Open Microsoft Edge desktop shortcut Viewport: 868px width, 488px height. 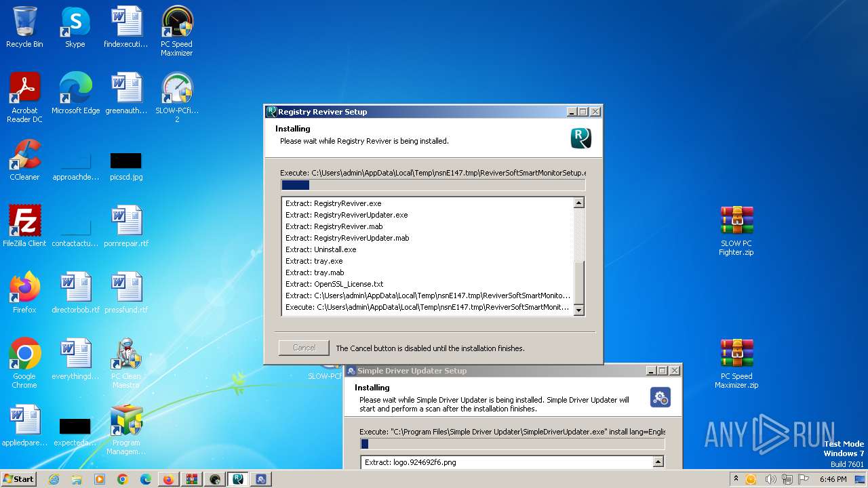[75, 94]
